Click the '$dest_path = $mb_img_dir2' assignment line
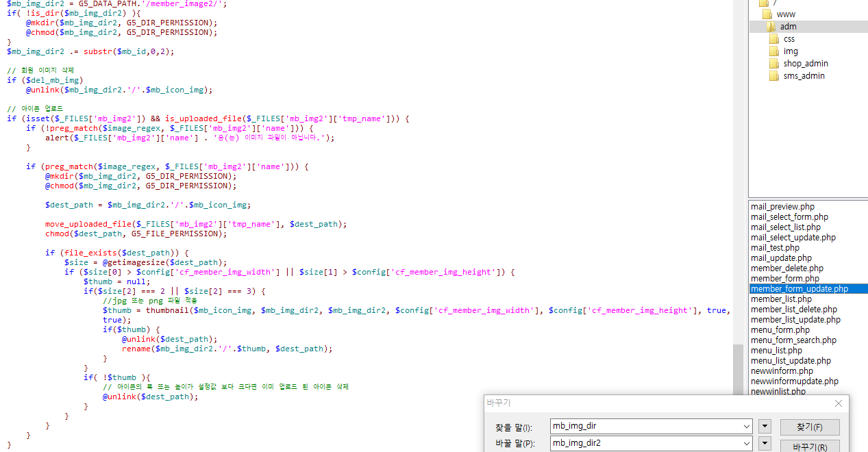The image size is (868, 452). click(x=148, y=205)
